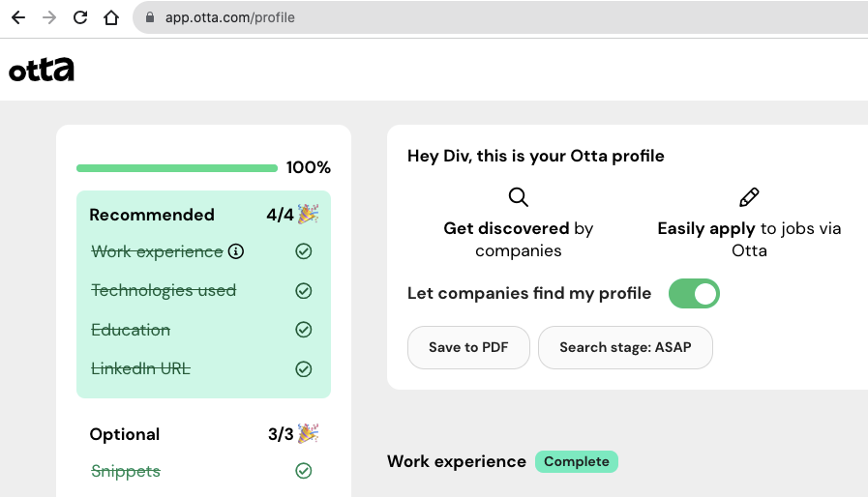This screenshot has width=868, height=497.
Task: Click the browser forward arrow
Action: pyautogui.click(x=49, y=17)
